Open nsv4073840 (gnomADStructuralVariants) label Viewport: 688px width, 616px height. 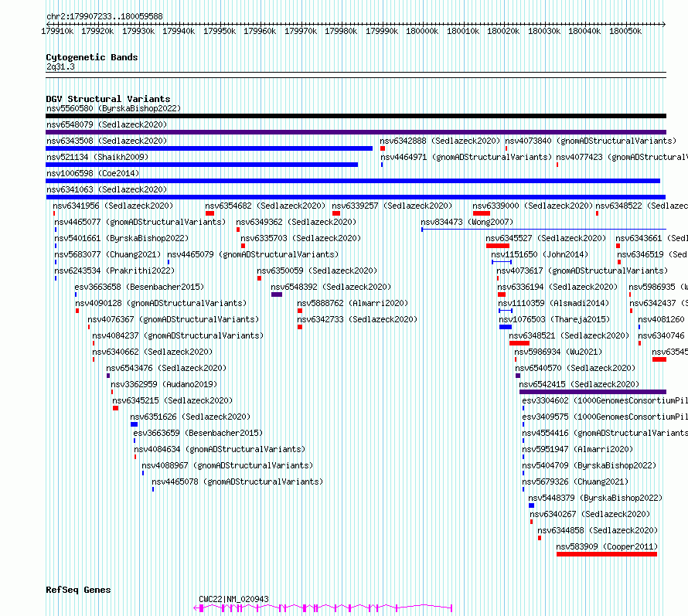591,141
